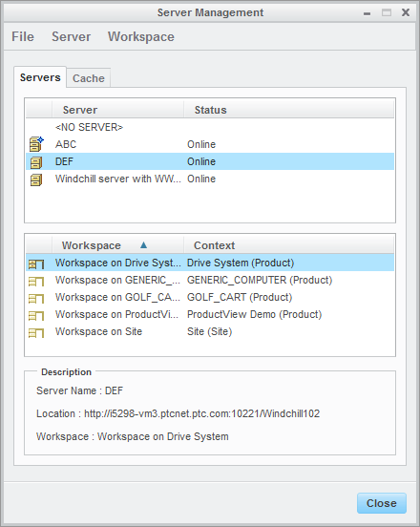Viewport: 420px width, 527px height.
Task: Click Workspace : Workspace on Drive System text
Action: 133,436
